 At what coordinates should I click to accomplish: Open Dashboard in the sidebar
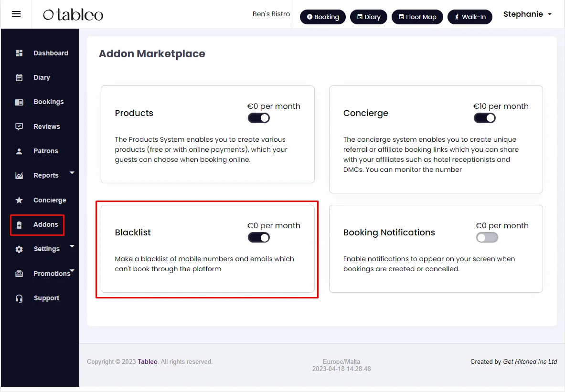click(51, 53)
